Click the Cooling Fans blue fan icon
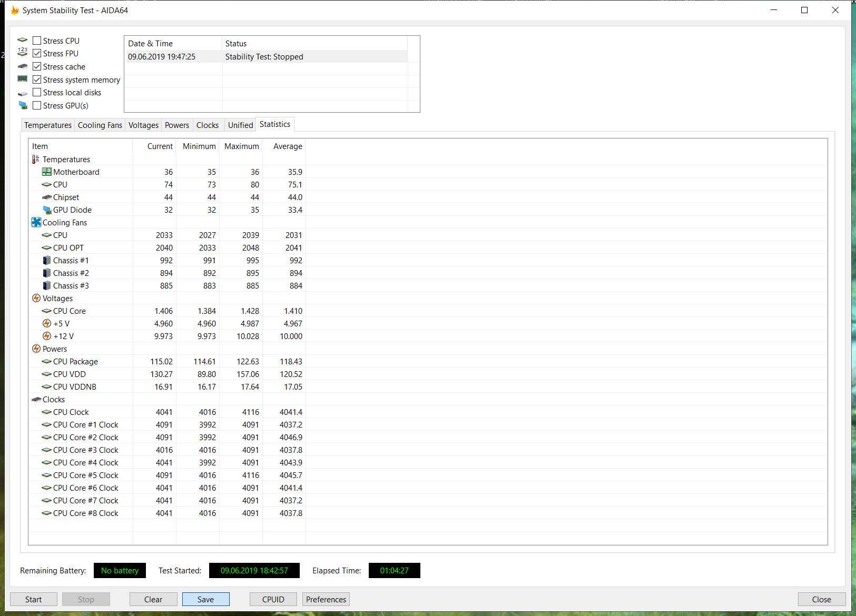Image resolution: width=856 pixels, height=616 pixels. 36,222
